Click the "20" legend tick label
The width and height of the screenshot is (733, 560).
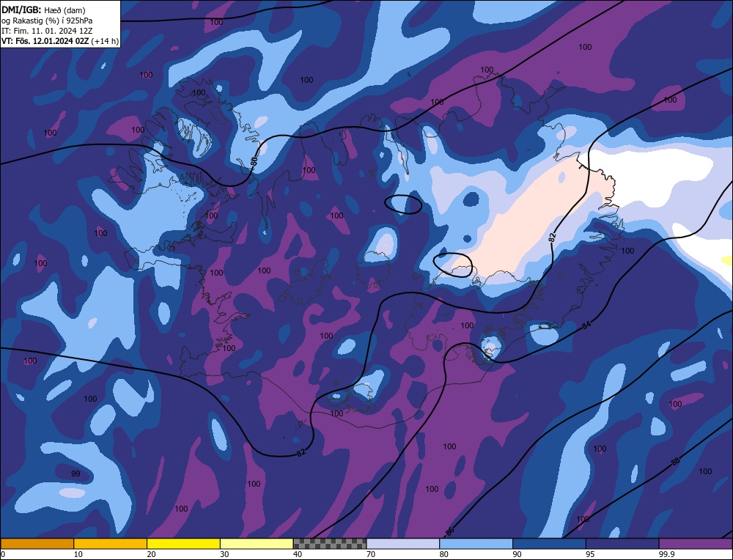[x=152, y=554]
